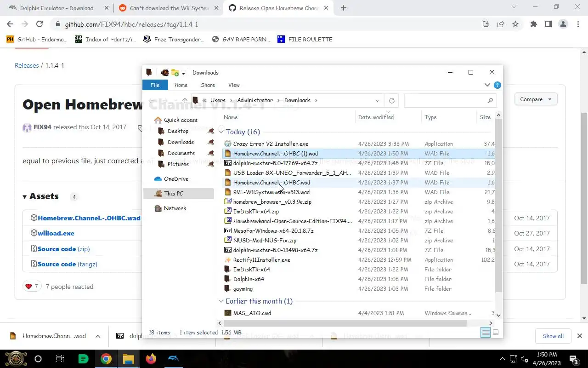The width and height of the screenshot is (588, 368).
Task: Select This PC in navigation pane
Action: pyautogui.click(x=179, y=194)
